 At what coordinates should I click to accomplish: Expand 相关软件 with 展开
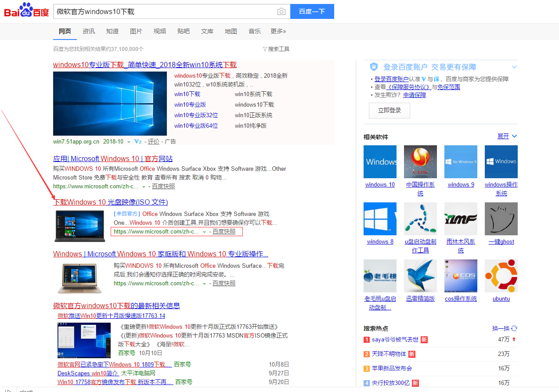(507, 136)
